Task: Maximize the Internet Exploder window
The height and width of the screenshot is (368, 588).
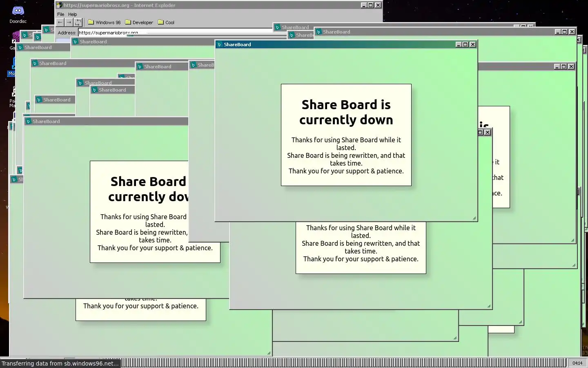Action: pyautogui.click(x=371, y=5)
